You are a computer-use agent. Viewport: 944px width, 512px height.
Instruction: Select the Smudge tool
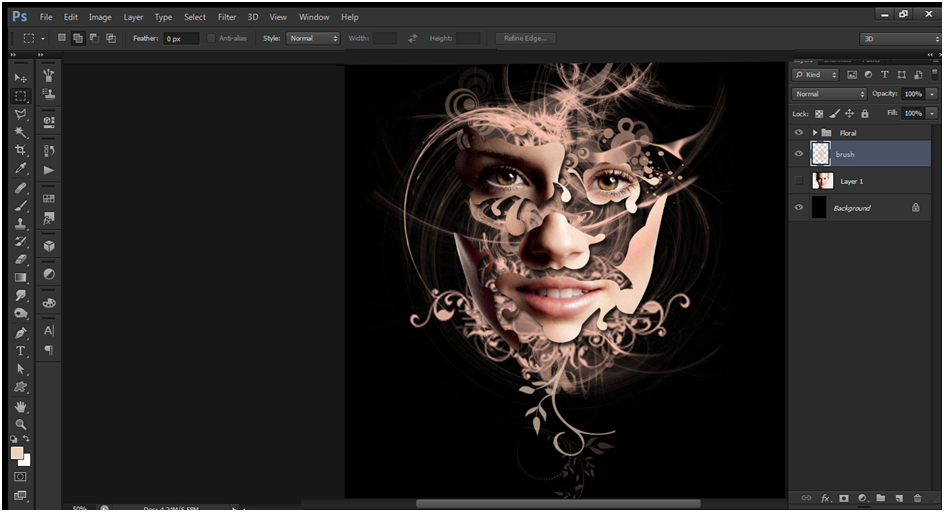tap(20, 295)
